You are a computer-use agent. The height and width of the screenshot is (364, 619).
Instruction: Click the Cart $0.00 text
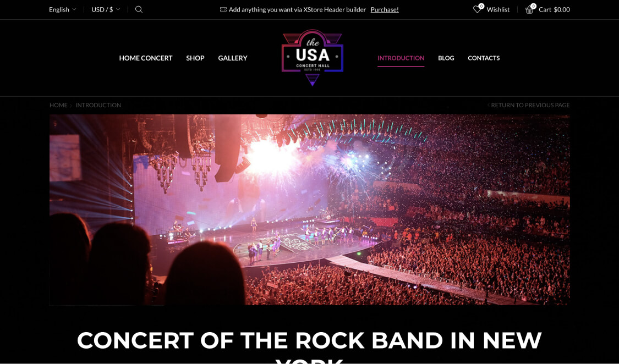(x=554, y=9)
